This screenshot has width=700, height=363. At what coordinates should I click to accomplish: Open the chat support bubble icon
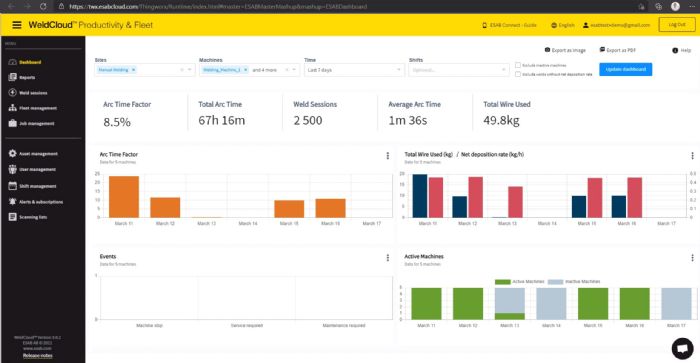(x=683, y=348)
